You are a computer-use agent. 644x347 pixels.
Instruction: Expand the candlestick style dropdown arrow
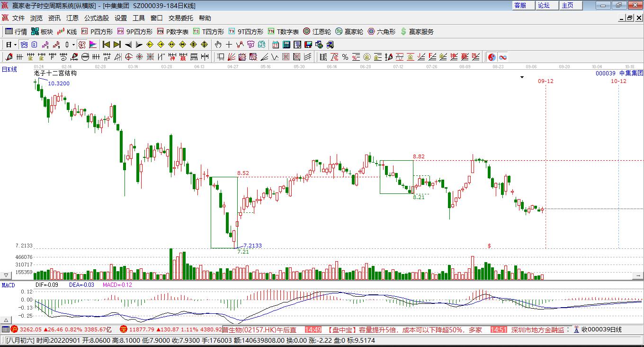coord(73,45)
